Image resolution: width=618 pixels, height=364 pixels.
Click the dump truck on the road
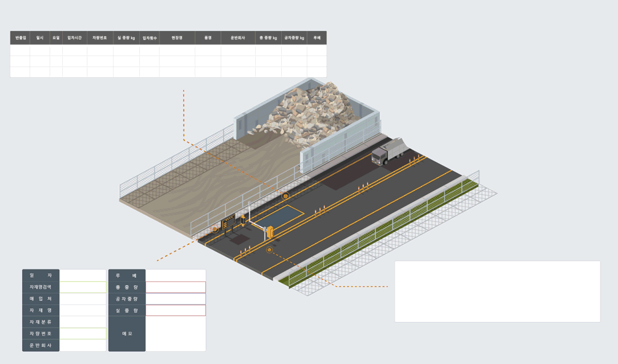(387, 153)
